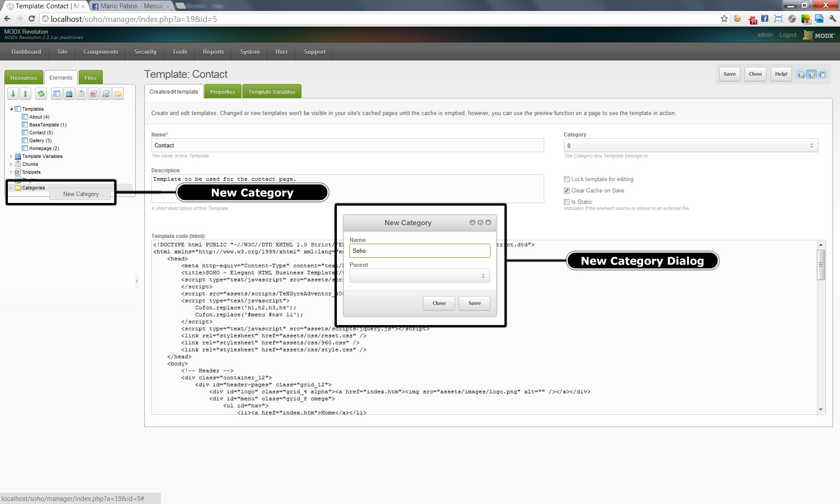Screen dimensions: 840x504
Task: Click the stacked images extension icon
Action: pyautogui.click(x=819, y=18)
